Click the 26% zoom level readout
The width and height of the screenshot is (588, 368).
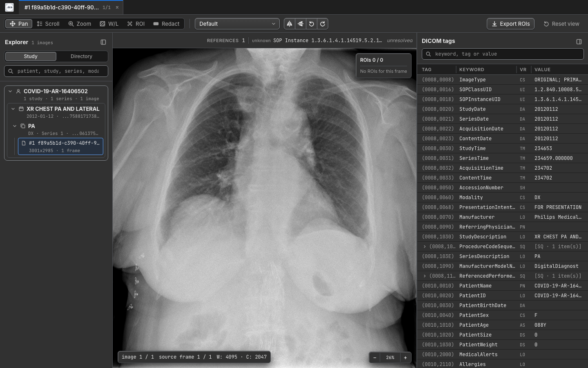click(x=390, y=357)
